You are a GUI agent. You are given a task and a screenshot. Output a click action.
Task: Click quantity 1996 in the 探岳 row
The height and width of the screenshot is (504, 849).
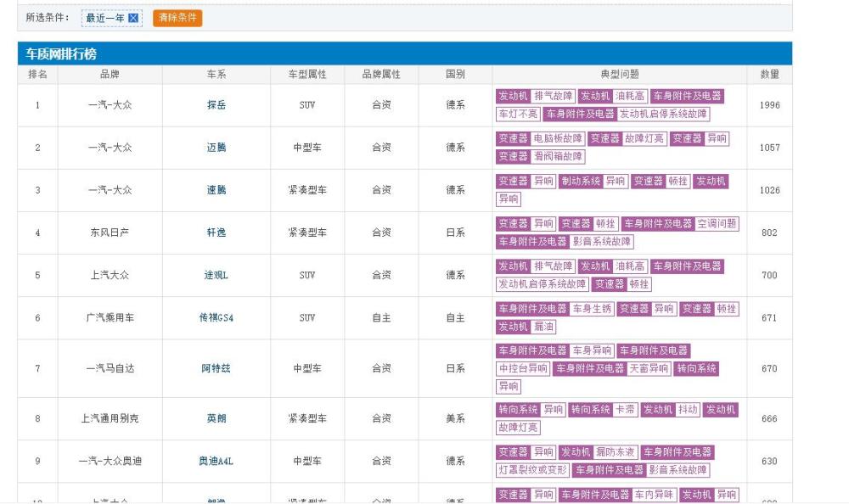[x=769, y=105]
